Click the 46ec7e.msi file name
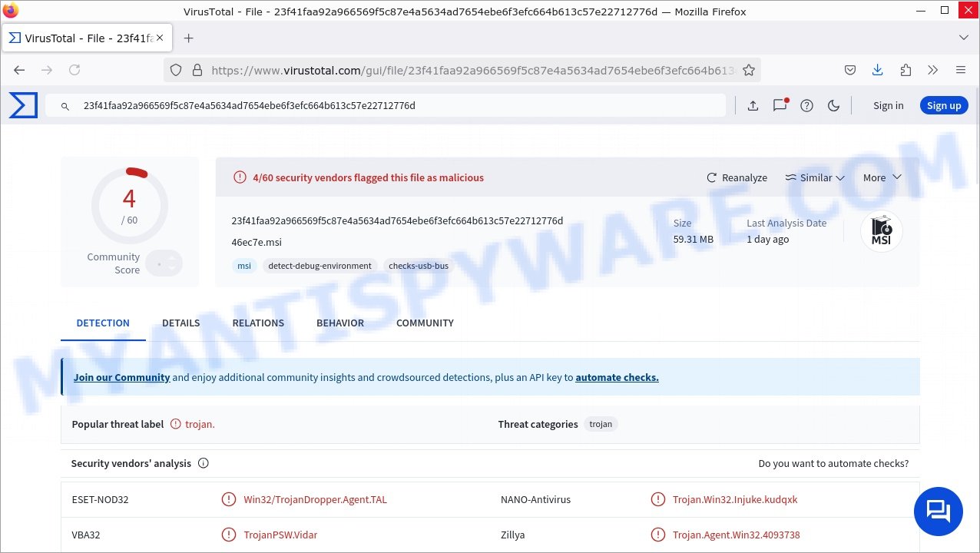 257,242
